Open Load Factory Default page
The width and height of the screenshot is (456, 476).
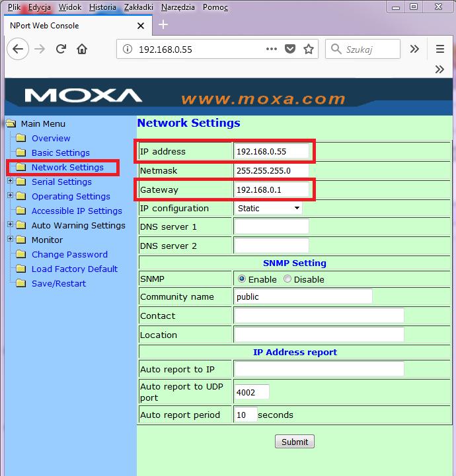(75, 269)
